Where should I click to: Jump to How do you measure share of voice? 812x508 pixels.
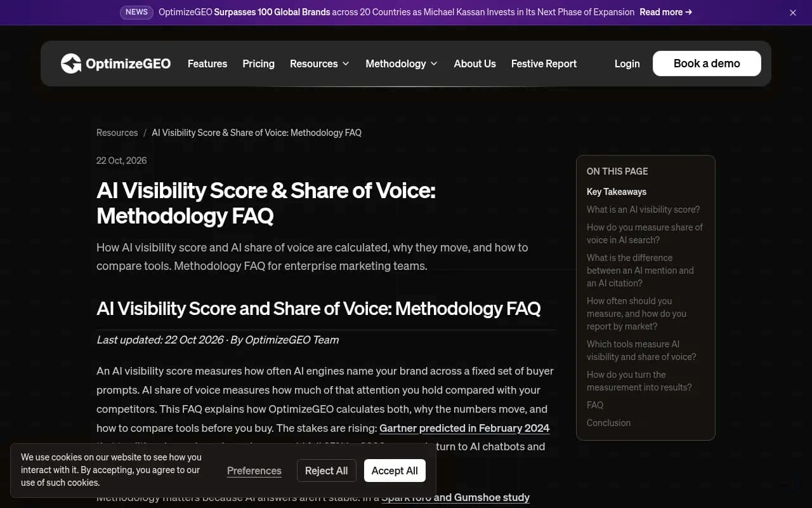(x=645, y=234)
